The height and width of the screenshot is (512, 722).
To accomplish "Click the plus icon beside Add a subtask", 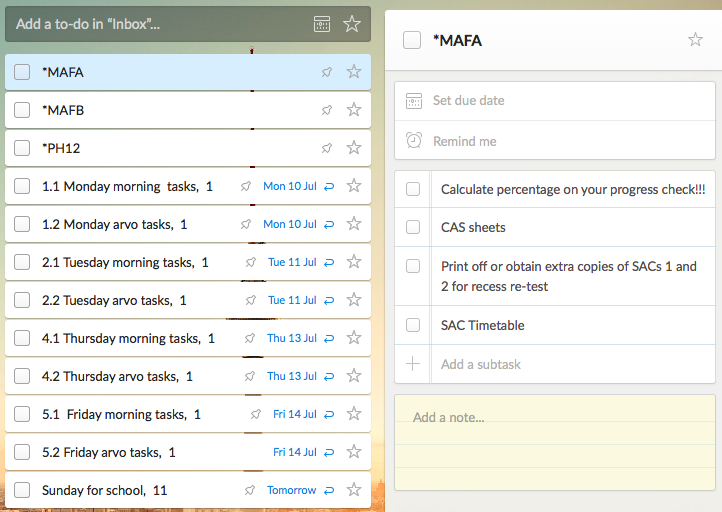I will click(413, 364).
